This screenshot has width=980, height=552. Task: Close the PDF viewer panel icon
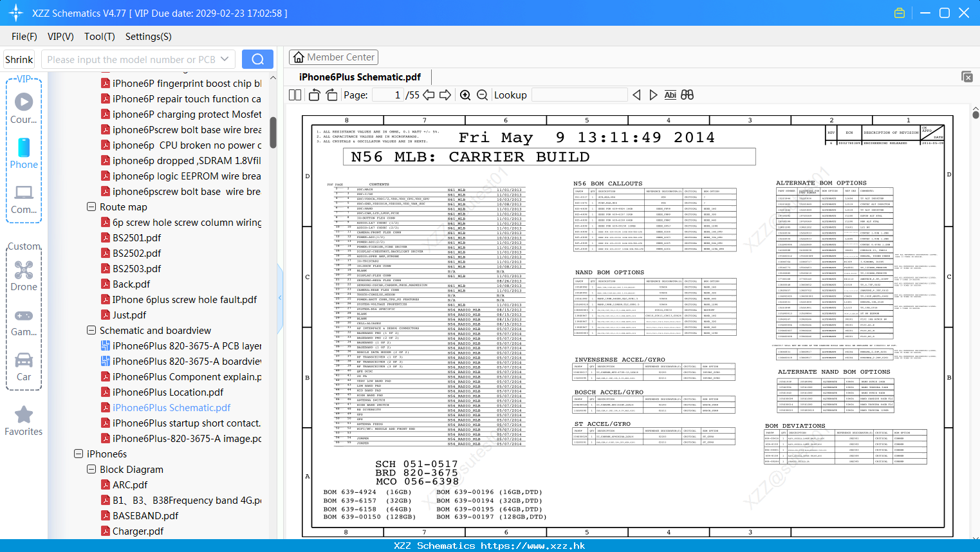coord(967,77)
